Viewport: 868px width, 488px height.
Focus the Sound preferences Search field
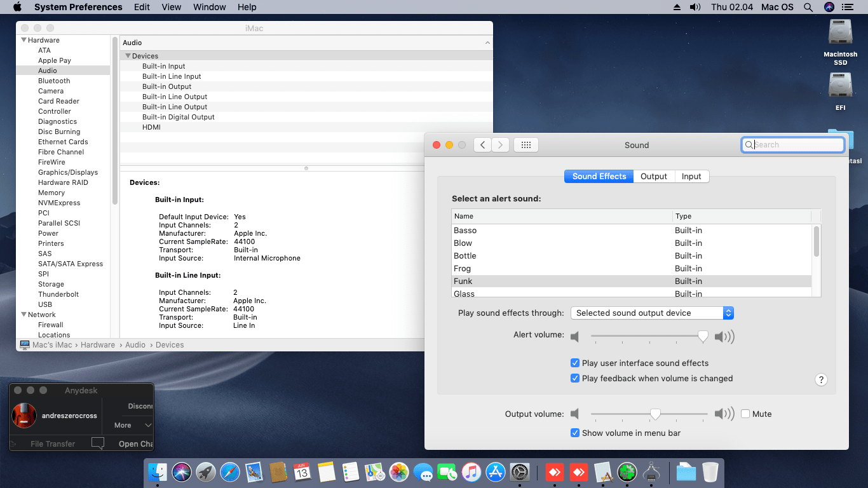[x=792, y=145]
